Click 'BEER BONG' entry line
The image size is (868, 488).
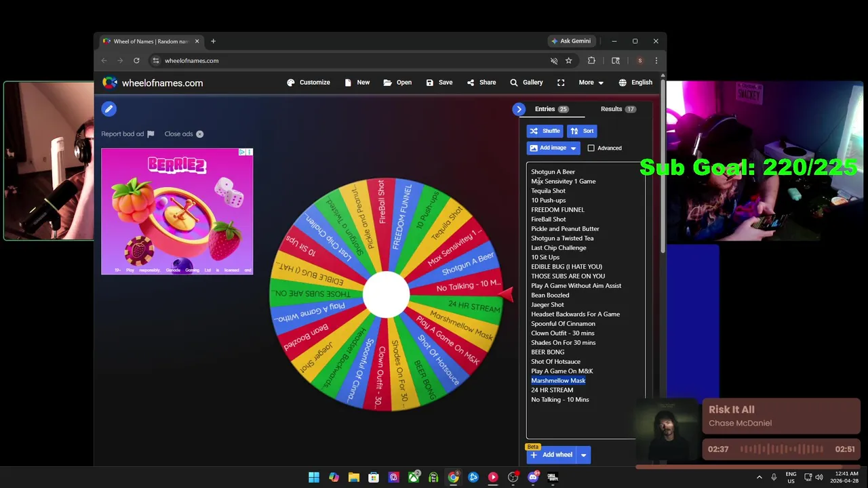tap(548, 352)
